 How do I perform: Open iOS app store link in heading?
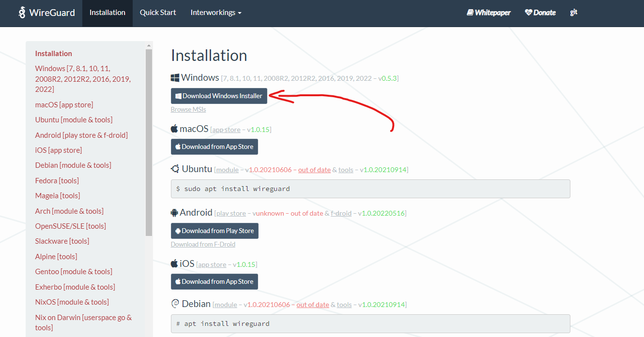(x=212, y=264)
